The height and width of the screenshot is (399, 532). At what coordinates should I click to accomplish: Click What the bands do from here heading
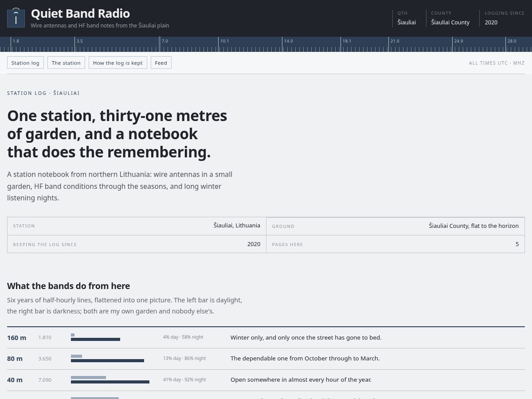[69, 286]
